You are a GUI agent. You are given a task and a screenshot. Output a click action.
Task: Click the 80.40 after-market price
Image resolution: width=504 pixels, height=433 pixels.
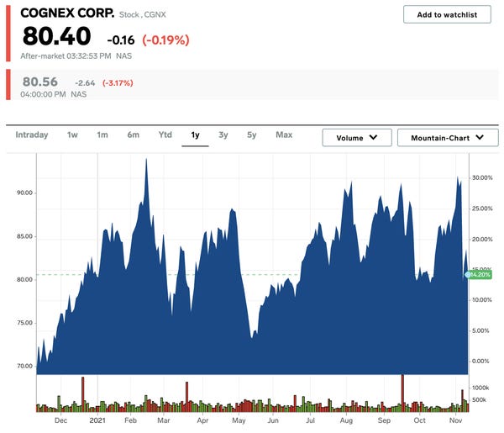pos(56,35)
